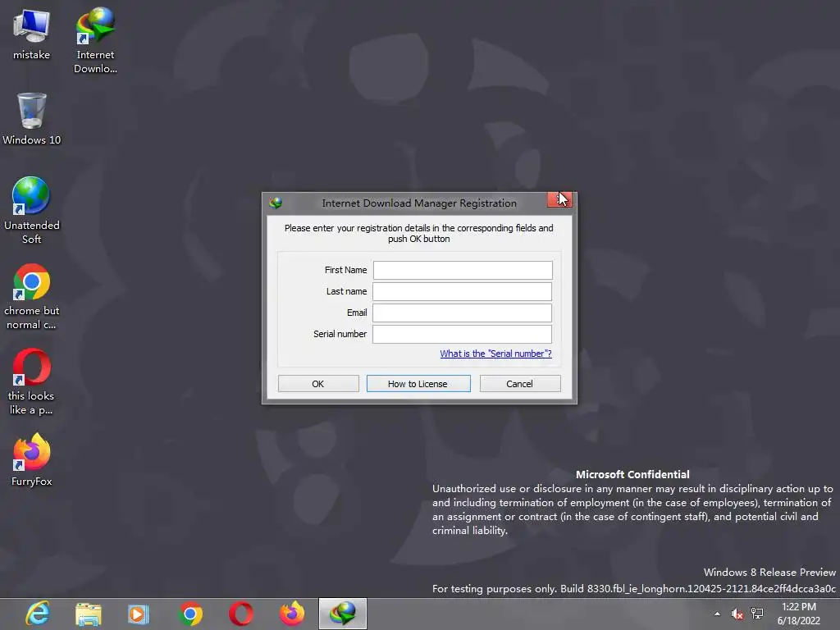This screenshot has width=840, height=630.
Task: Focus the Last name field
Action: coord(463,291)
